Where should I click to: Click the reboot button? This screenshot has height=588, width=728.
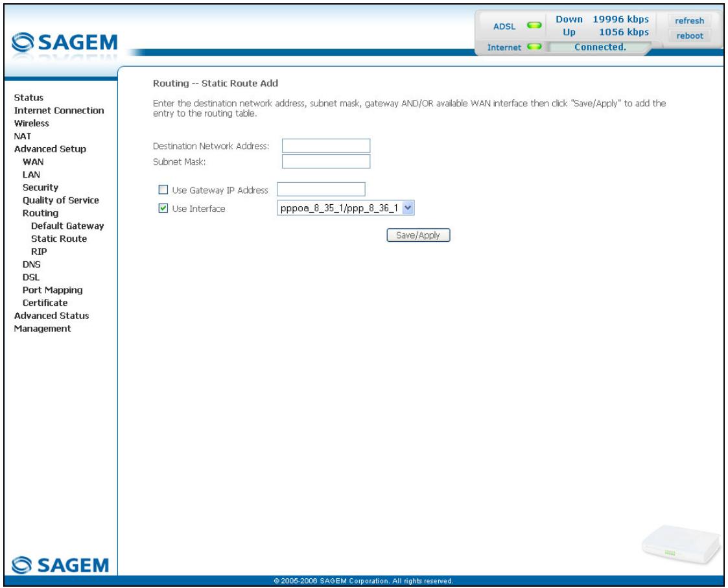coord(689,36)
